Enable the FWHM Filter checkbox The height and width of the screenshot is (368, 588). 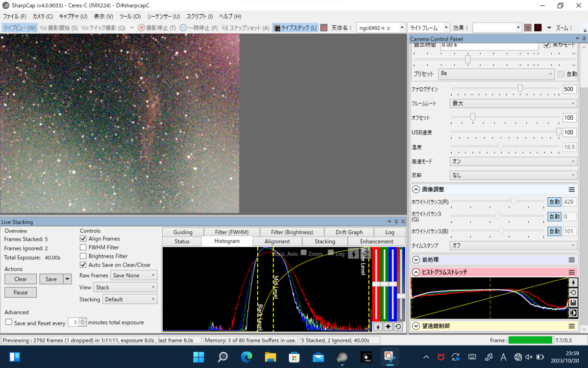tap(83, 247)
